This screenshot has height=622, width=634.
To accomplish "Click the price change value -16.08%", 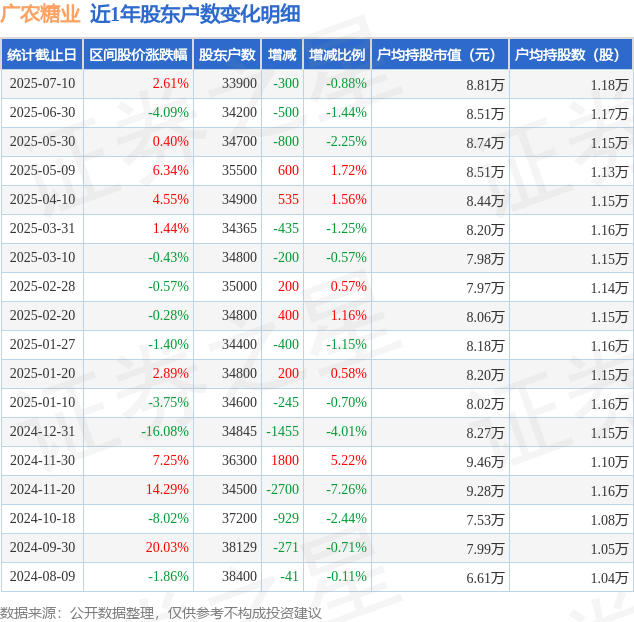I will (x=165, y=431).
